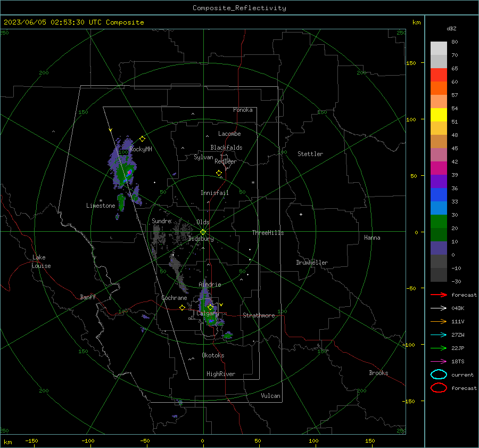The image size is (479, 448).
Task: Click the Hanna label
Action: pos(372,238)
